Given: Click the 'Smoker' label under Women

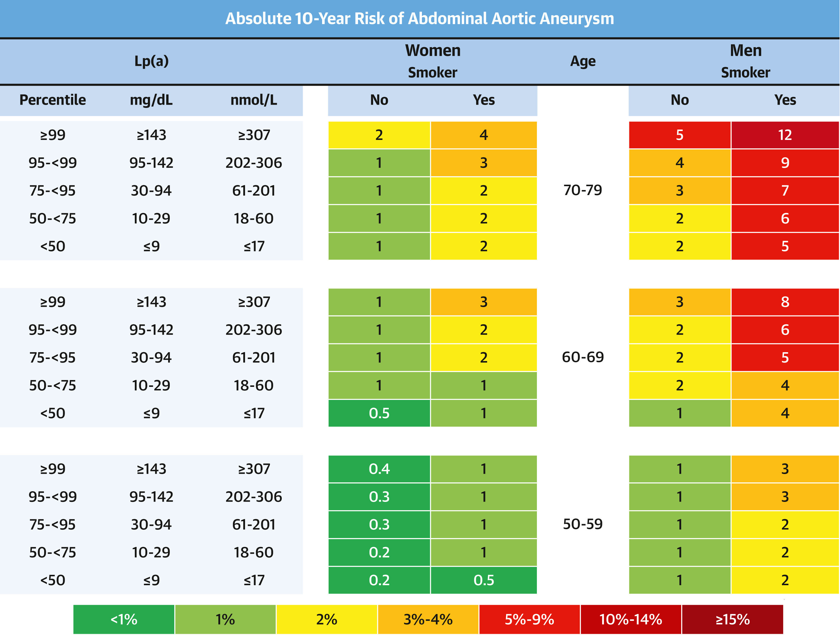Looking at the screenshot, I should click(x=433, y=73).
